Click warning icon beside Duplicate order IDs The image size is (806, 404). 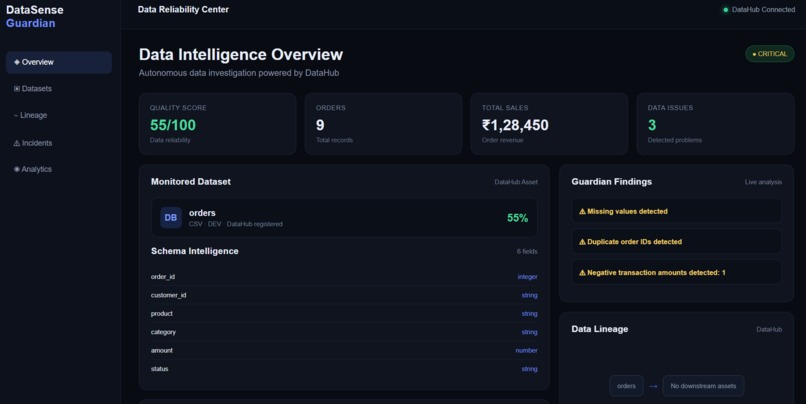pos(582,242)
